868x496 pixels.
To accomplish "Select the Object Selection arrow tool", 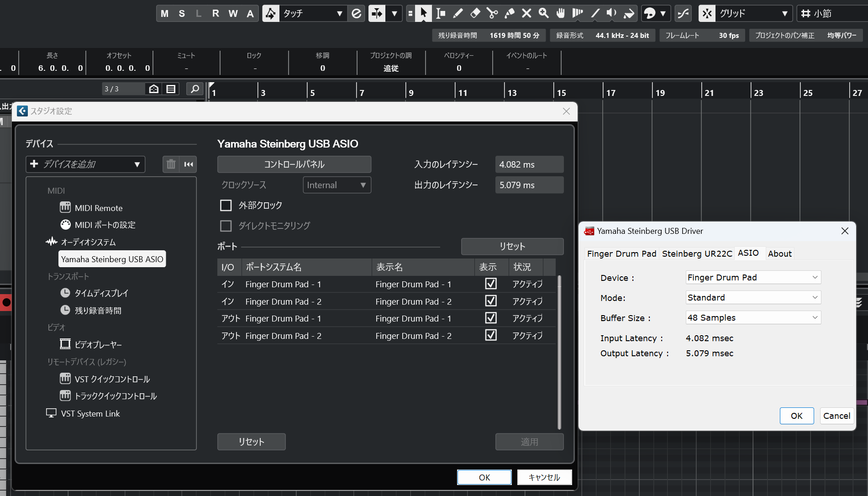I will click(423, 13).
